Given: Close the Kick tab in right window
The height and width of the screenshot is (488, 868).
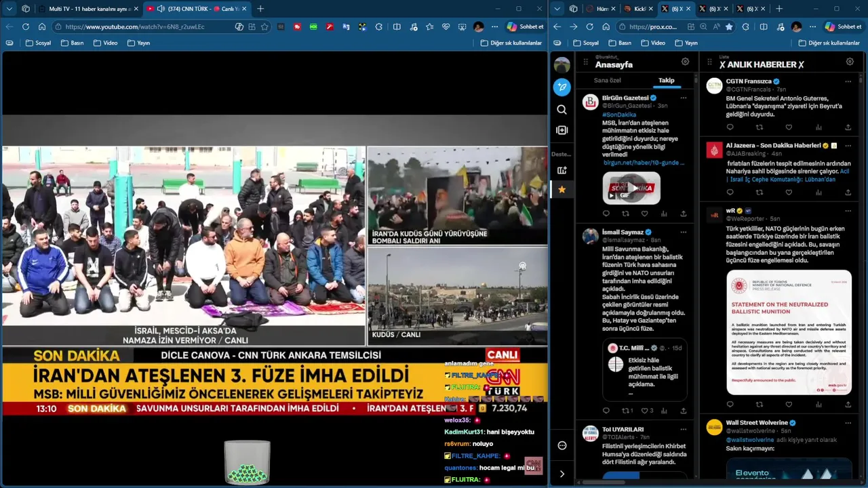Looking at the screenshot, I should [x=651, y=9].
